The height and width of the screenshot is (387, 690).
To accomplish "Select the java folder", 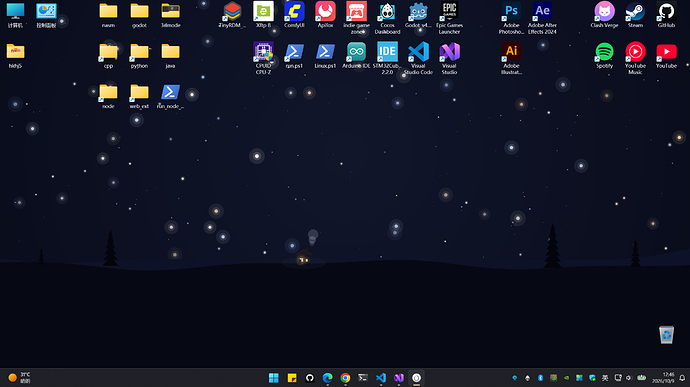I will tap(170, 55).
